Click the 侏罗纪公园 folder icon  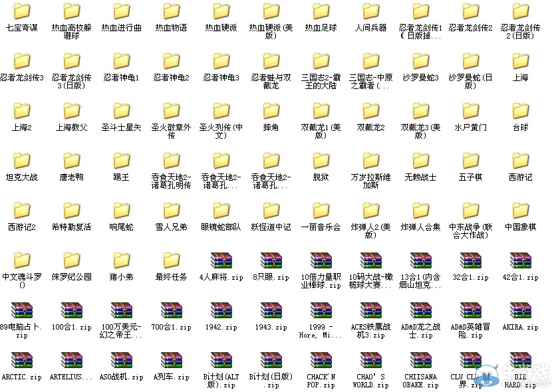point(72,261)
